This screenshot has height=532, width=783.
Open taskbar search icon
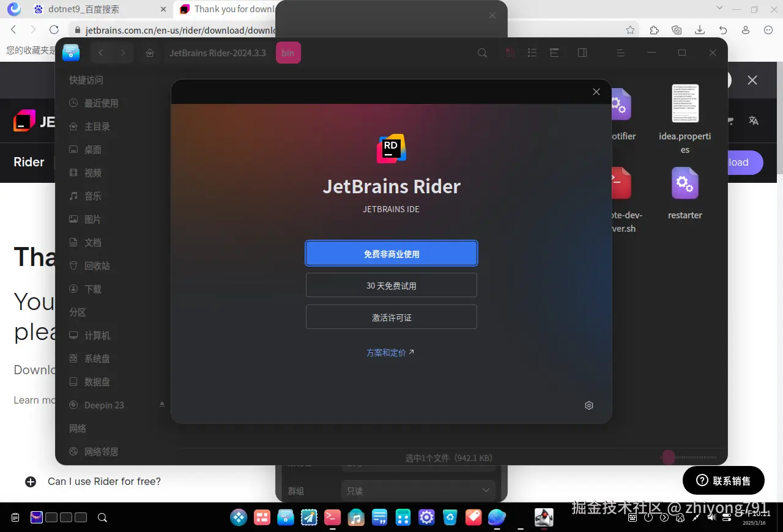[x=103, y=517]
